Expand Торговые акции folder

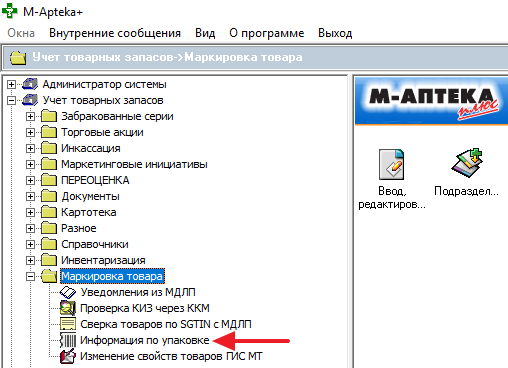tap(30, 132)
